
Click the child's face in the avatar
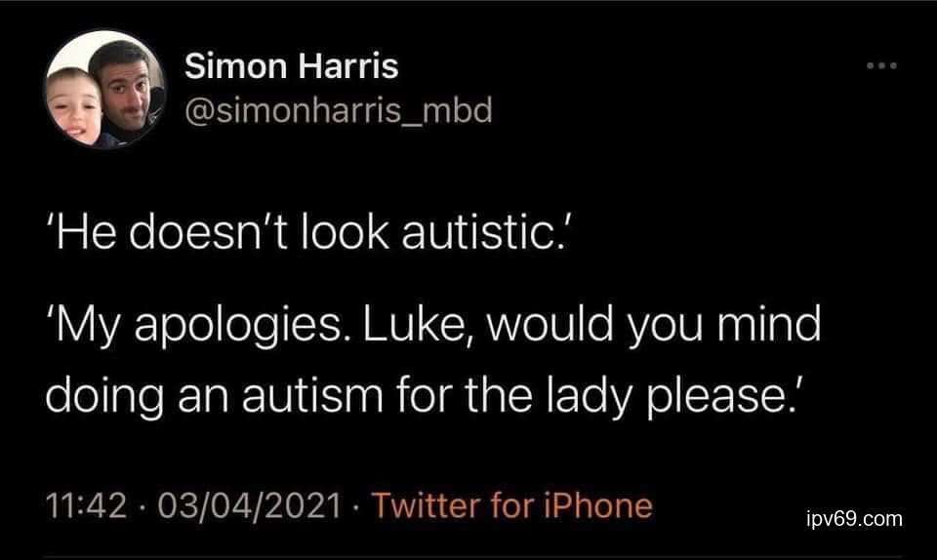click(x=73, y=107)
